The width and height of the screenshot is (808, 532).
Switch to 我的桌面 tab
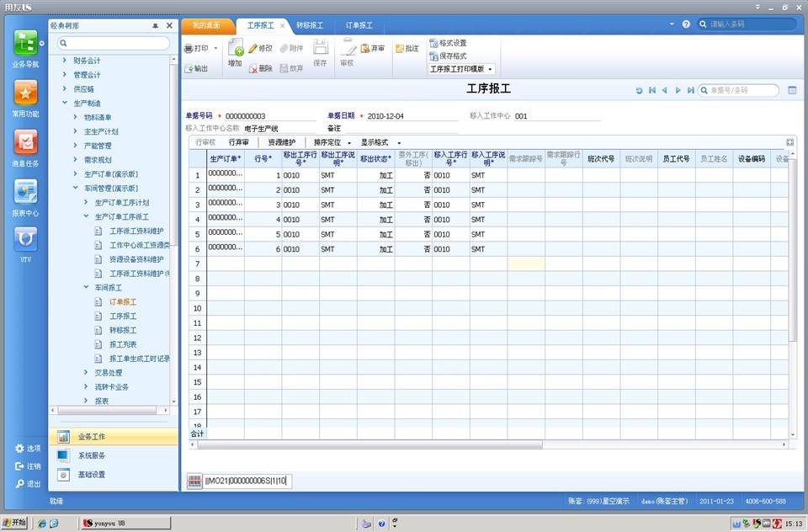point(207,25)
